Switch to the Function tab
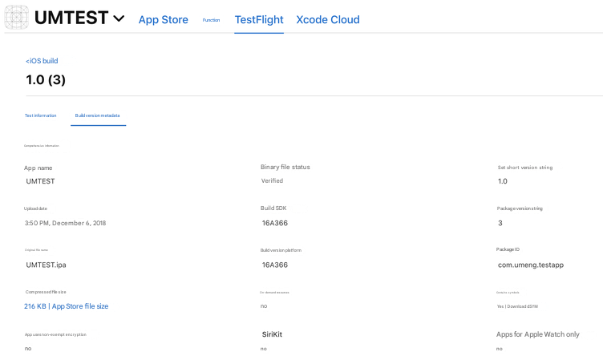The width and height of the screenshot is (603, 364). tap(211, 20)
